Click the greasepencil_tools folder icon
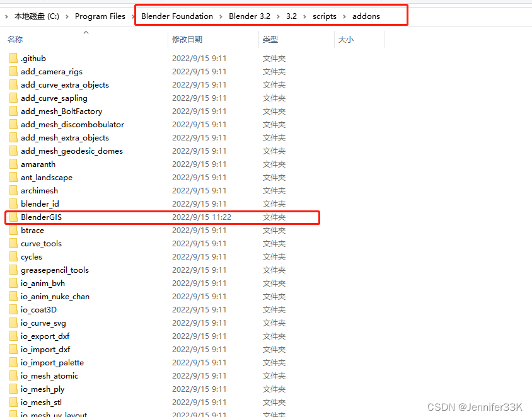The image size is (532, 417). coord(13,270)
